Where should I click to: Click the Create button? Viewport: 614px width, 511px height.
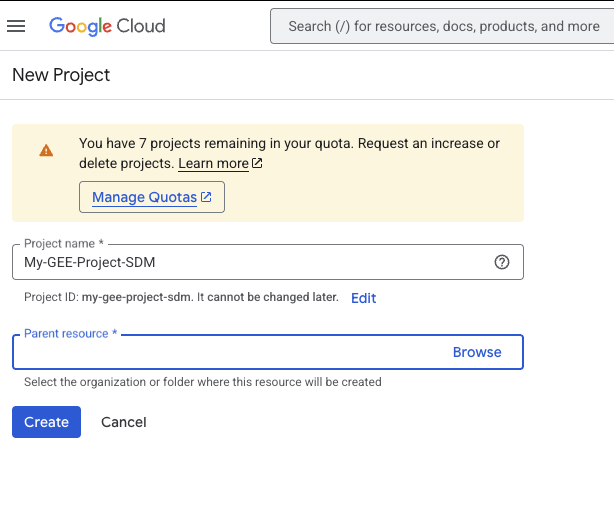coord(47,422)
